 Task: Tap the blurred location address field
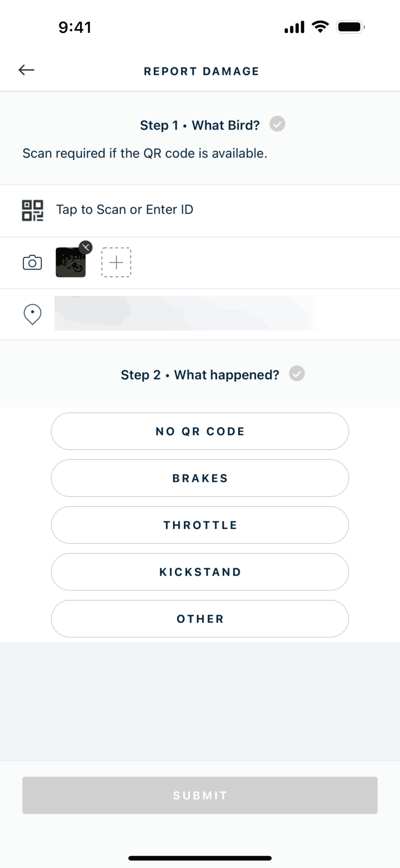click(x=185, y=313)
